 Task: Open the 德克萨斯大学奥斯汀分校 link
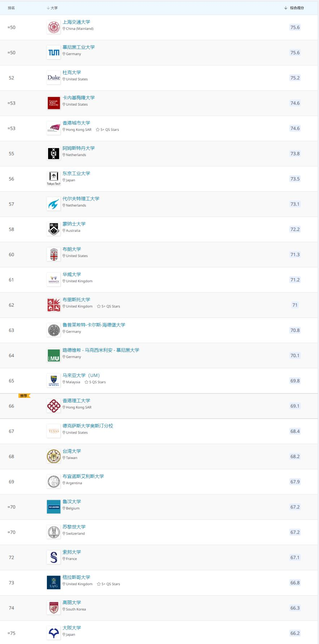click(x=88, y=426)
